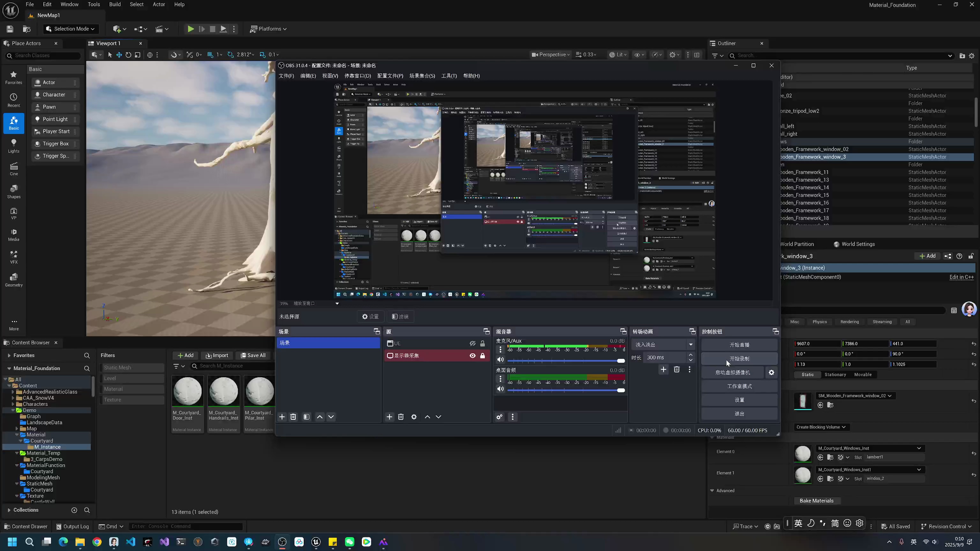This screenshot has width=980, height=551.
Task: Open Create Blocking Volume dropdown
Action: tap(821, 427)
